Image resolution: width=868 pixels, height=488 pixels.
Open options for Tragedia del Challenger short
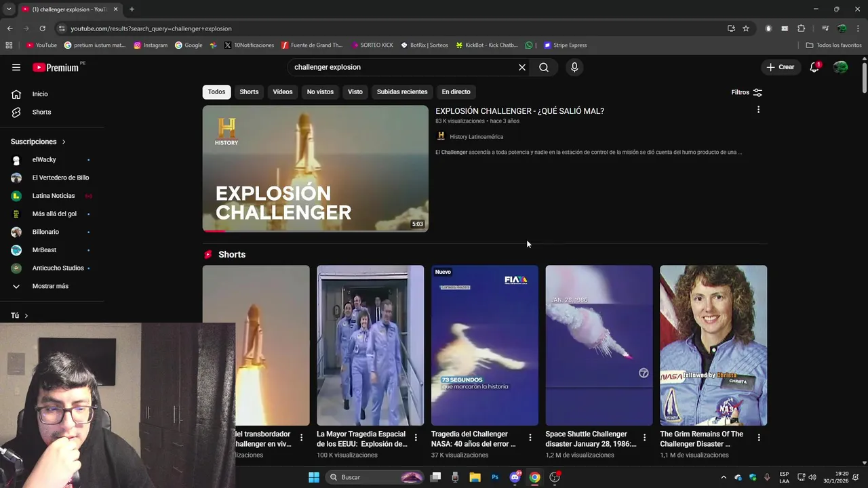click(x=530, y=438)
